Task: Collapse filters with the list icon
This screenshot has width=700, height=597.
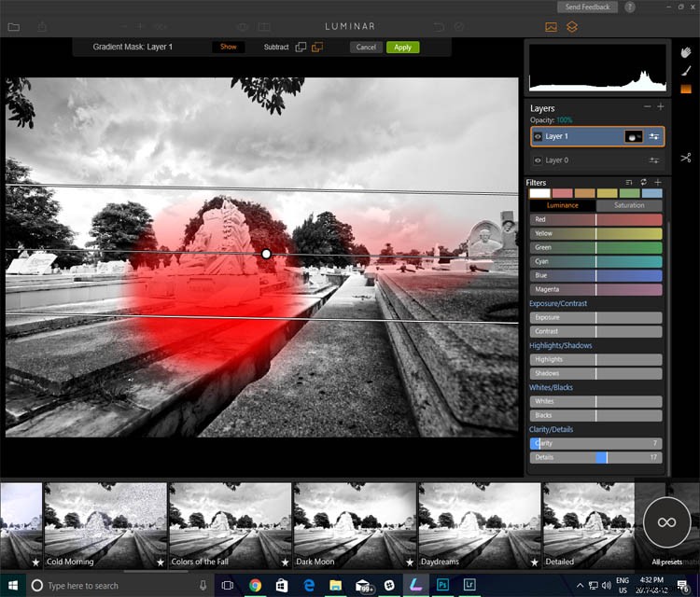Action: [x=629, y=182]
